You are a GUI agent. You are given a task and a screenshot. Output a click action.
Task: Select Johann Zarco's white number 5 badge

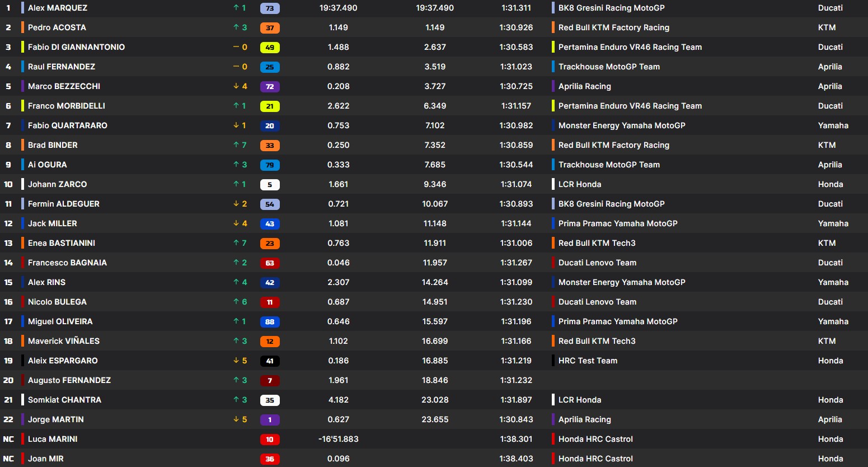tap(270, 185)
